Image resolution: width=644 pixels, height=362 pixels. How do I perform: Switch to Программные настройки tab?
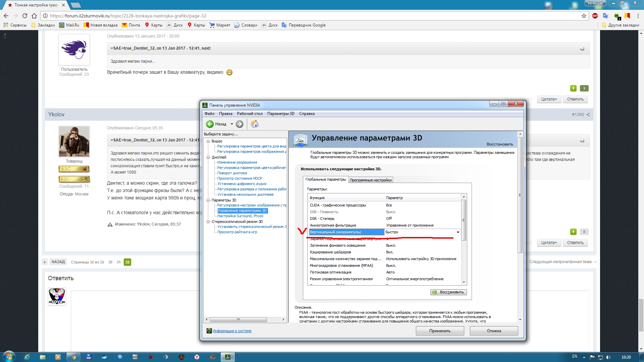(371, 180)
